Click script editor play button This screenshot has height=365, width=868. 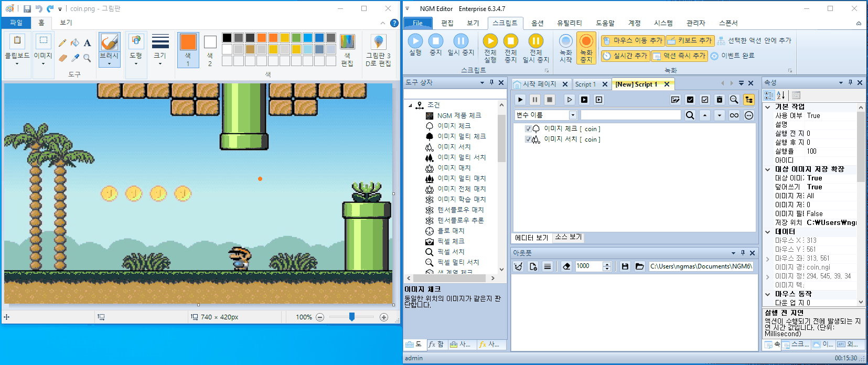[520, 100]
